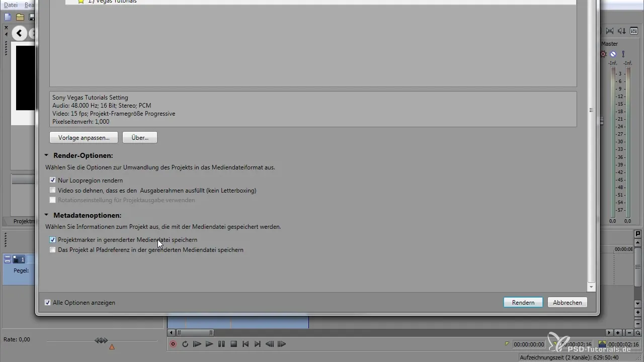Click the Next frame transport button
The width and height of the screenshot is (644, 362).
(x=282, y=344)
